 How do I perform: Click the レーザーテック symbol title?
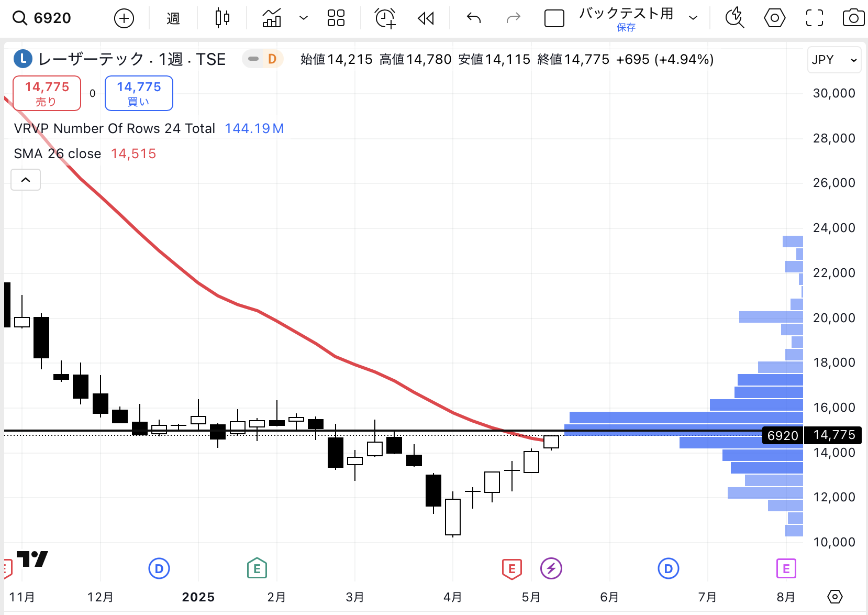coord(132,59)
